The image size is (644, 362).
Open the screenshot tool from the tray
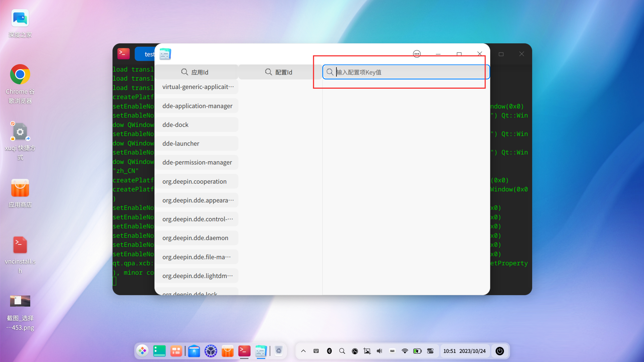click(367, 351)
